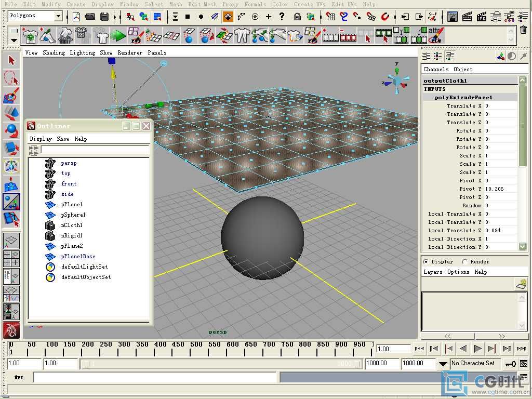Open the viewport Panels menu

[x=157, y=52]
